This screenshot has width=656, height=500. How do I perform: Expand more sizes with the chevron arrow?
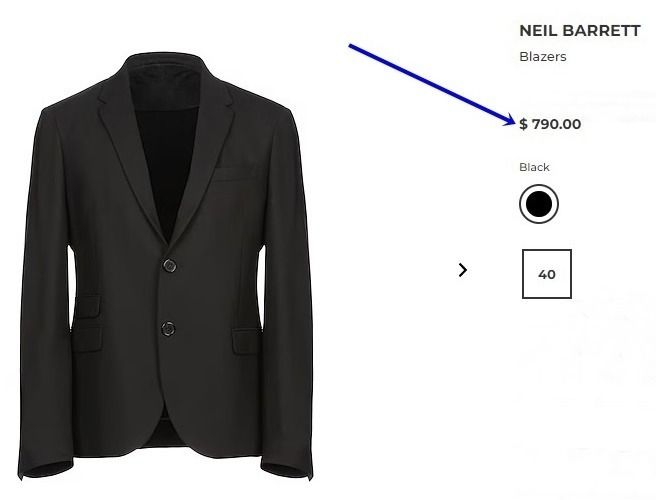[462, 270]
